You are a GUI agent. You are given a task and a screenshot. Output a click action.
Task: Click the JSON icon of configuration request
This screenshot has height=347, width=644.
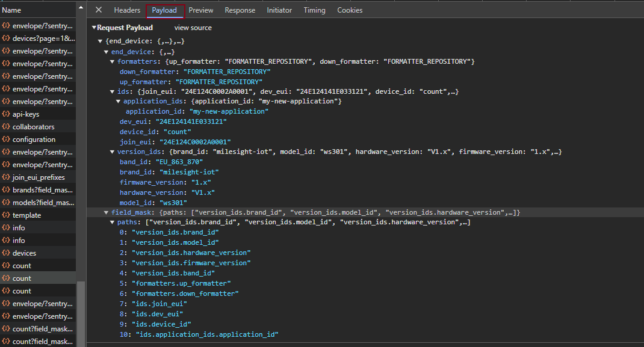[6, 139]
